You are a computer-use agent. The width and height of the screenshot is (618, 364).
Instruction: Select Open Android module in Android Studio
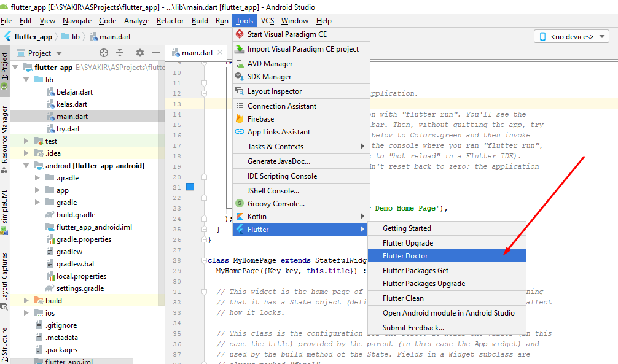[447, 313]
